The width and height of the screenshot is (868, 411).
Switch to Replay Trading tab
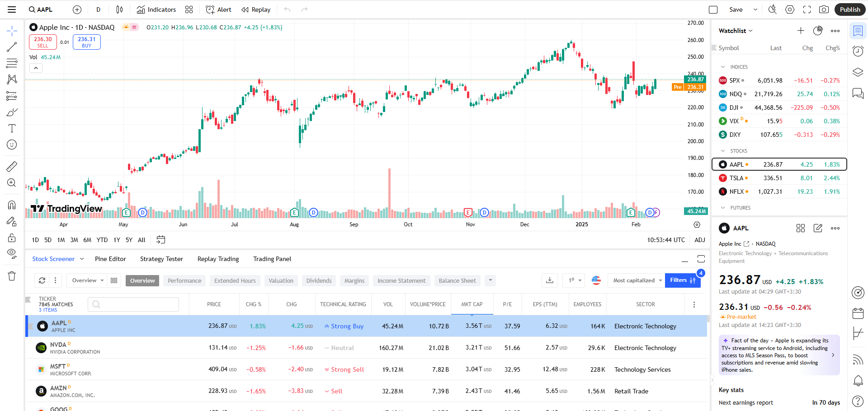218,259
